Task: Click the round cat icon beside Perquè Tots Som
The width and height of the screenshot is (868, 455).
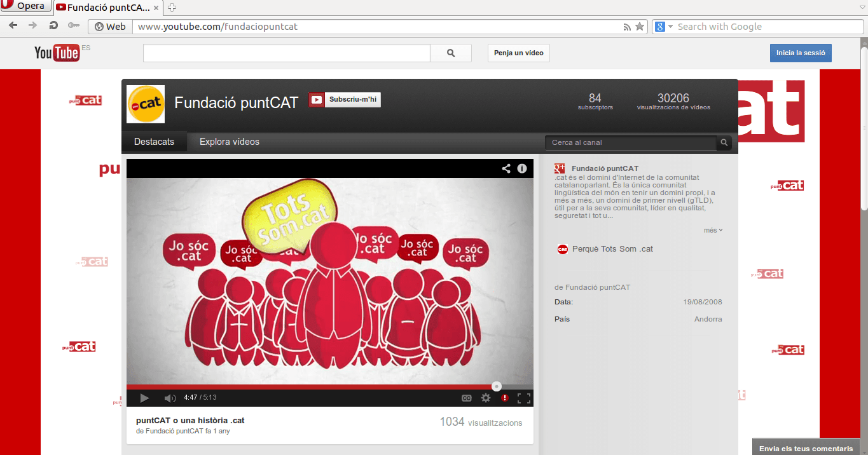Action: [562, 249]
